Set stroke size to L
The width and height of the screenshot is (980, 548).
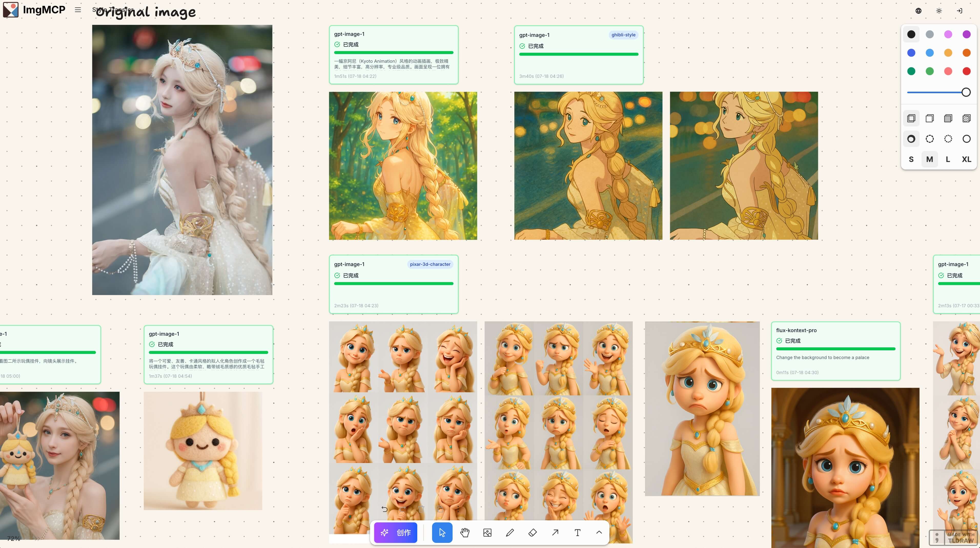948,159
